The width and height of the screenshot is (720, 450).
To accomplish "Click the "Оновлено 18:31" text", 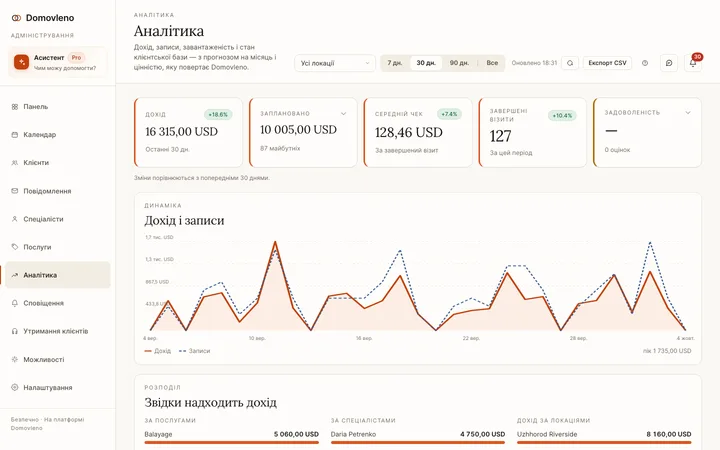I will pyautogui.click(x=534, y=63).
